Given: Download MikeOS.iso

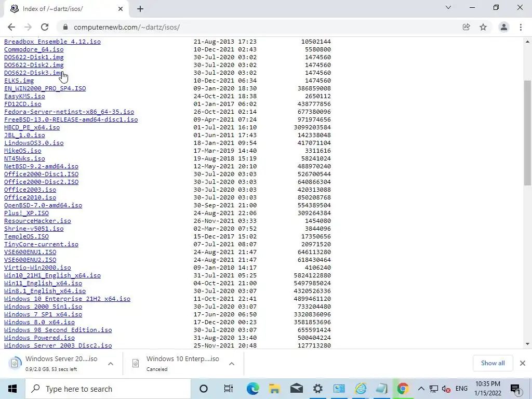Looking at the screenshot, I should point(22,151).
